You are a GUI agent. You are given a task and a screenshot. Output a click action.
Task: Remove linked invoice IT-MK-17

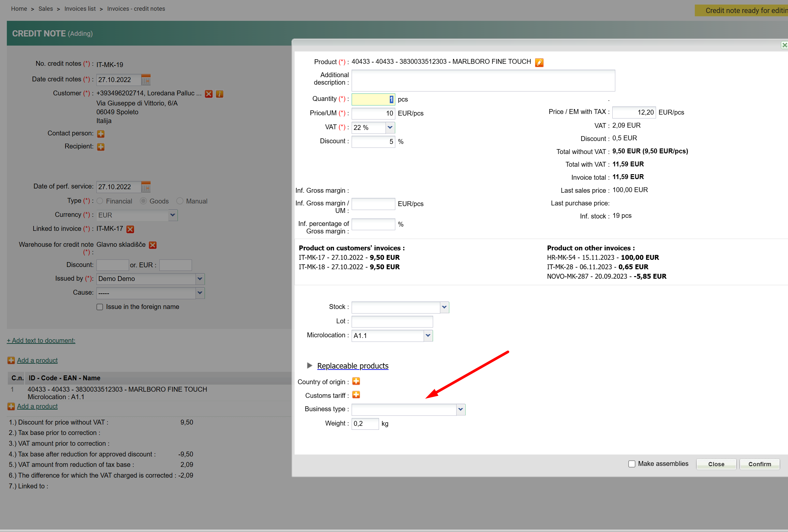[x=130, y=230]
